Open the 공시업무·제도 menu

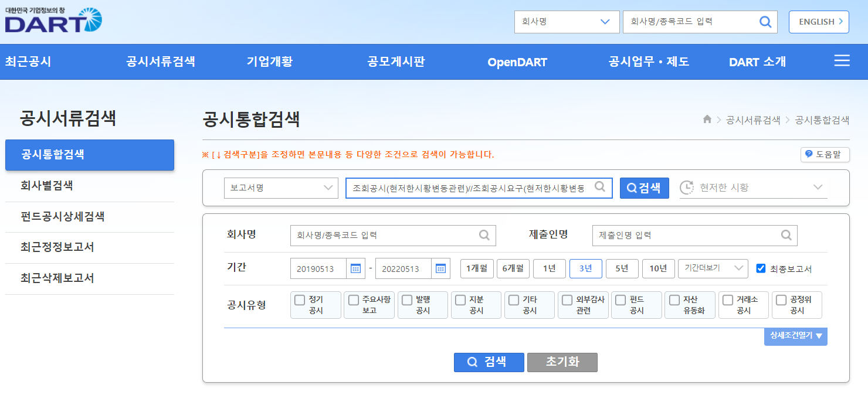649,62
